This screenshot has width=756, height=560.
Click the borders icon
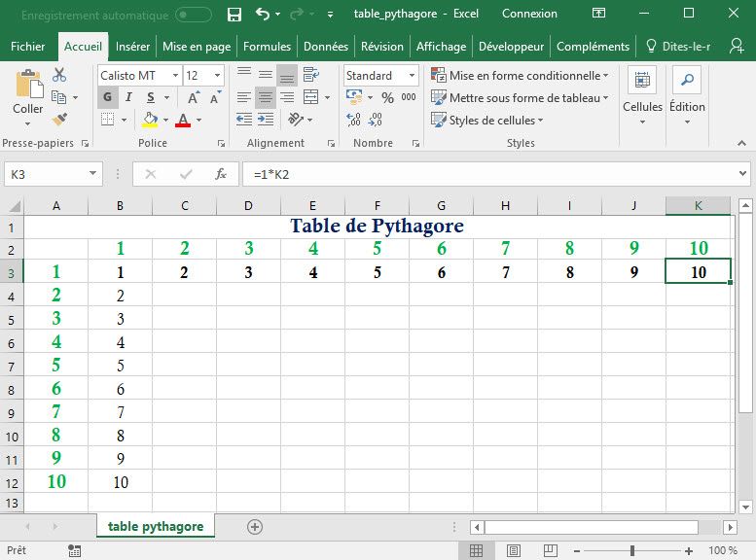(108, 119)
